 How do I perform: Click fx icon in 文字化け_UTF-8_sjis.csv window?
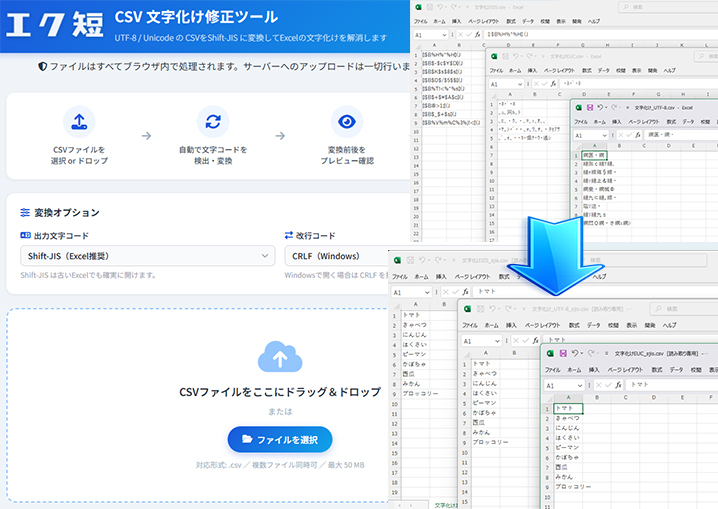point(536,341)
